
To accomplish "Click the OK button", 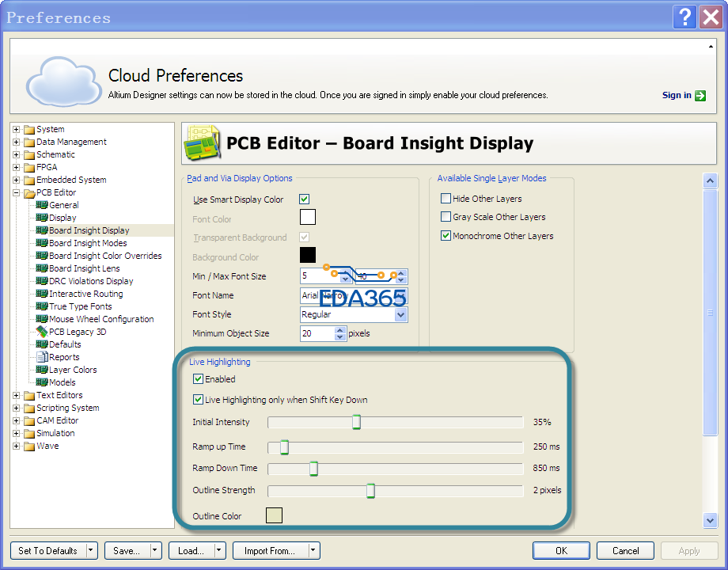I will 561,550.
